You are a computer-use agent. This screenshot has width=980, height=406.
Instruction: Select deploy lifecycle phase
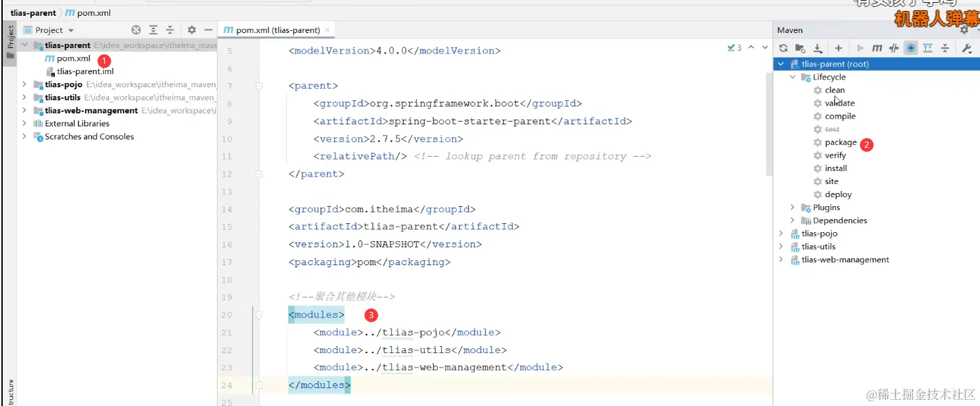point(838,194)
